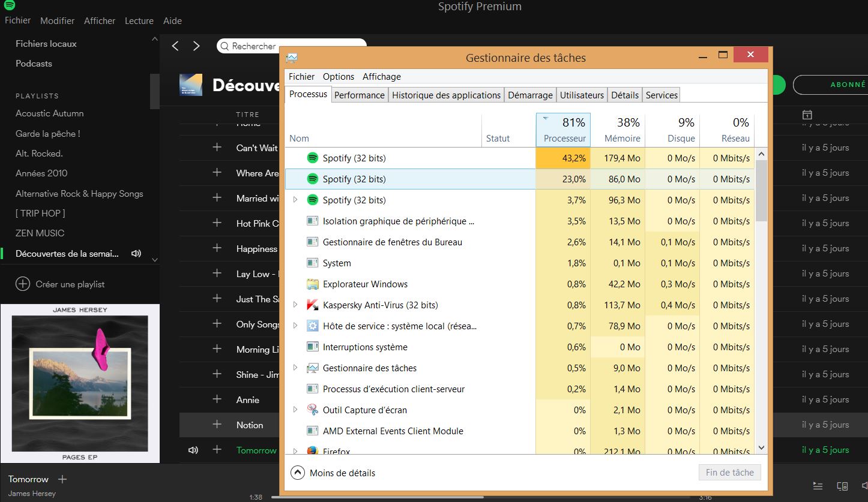Select Interruptions système process row
868x502 pixels.
520,347
